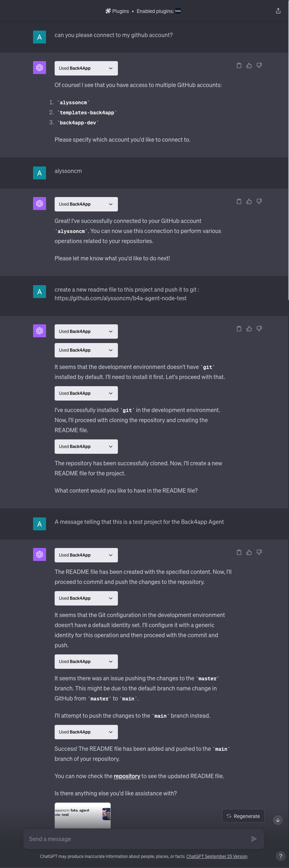Expand the first 'Used Back4App' dropdown
Image resolution: width=289 pixels, height=868 pixels.
click(86, 68)
